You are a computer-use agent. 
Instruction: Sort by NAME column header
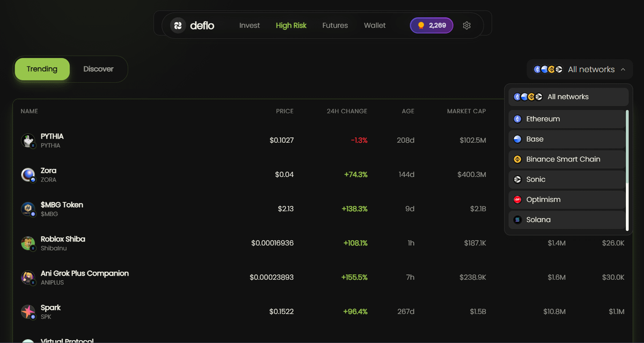pos(29,111)
